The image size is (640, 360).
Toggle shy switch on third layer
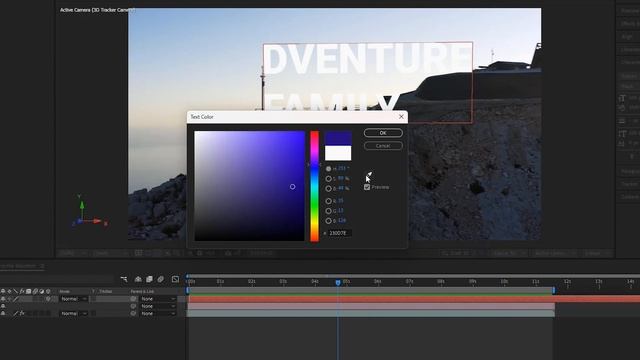coord(3,313)
